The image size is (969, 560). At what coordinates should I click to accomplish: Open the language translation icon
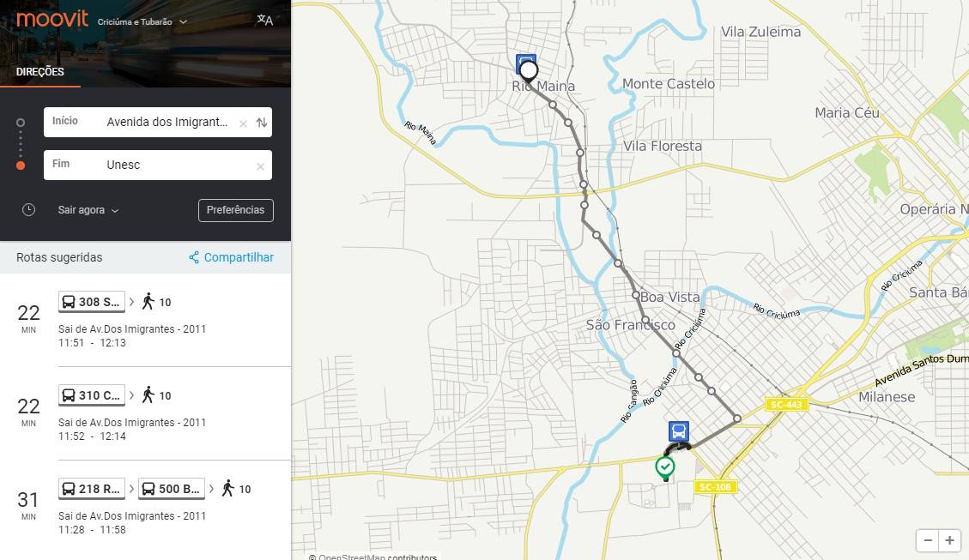[x=264, y=20]
